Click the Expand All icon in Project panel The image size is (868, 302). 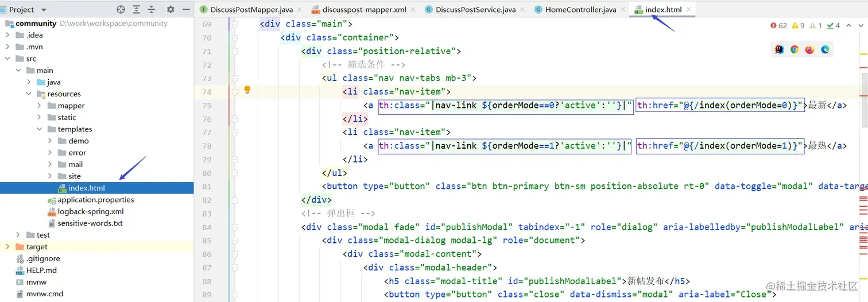(x=136, y=9)
